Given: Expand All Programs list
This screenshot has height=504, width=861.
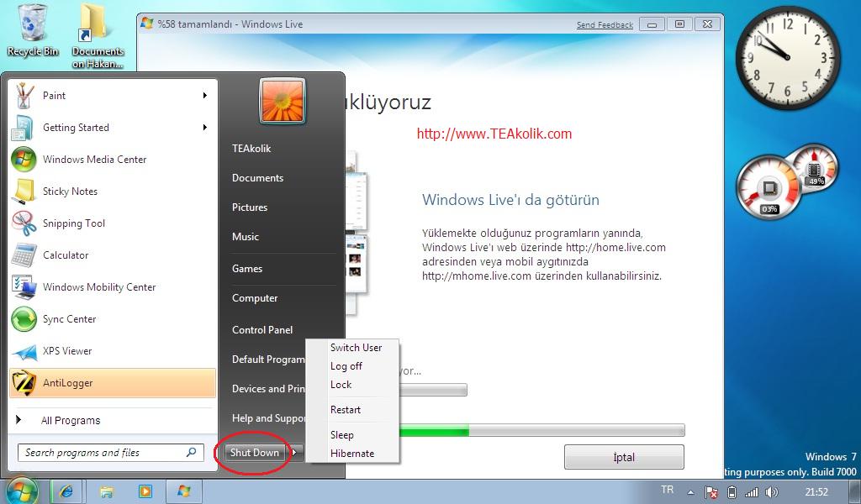Looking at the screenshot, I should 113,421.
